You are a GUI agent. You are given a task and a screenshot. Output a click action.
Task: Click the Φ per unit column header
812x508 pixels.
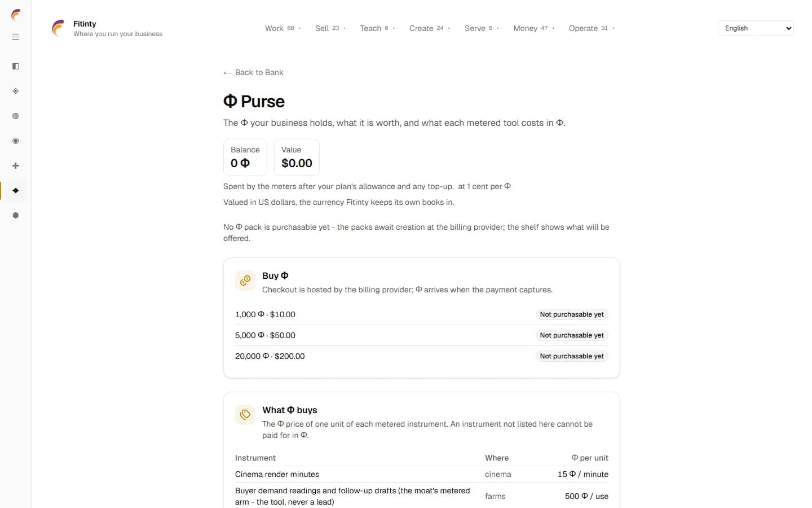coord(590,458)
